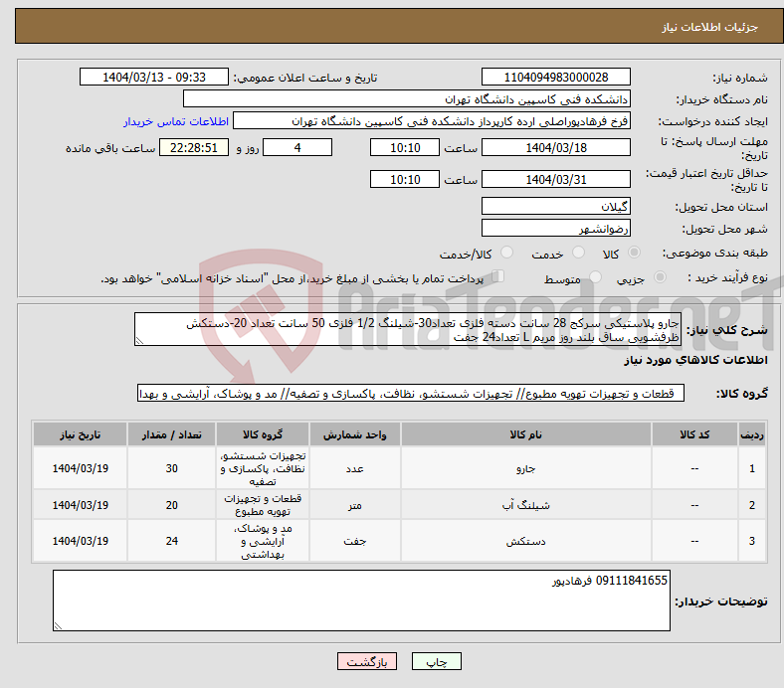The image size is (784, 688).
Task: Click the جارو item name cell
Action: (526, 468)
